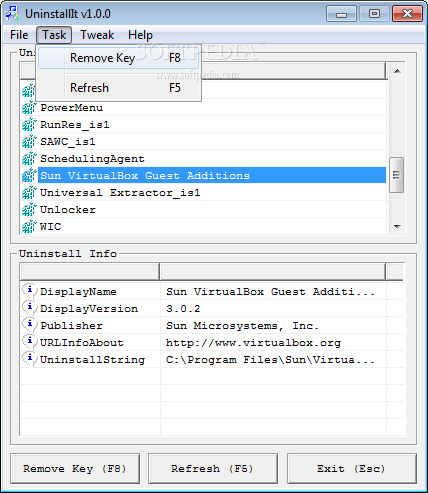The image size is (428, 493).
Task: Open the Help menu
Action: click(x=140, y=35)
